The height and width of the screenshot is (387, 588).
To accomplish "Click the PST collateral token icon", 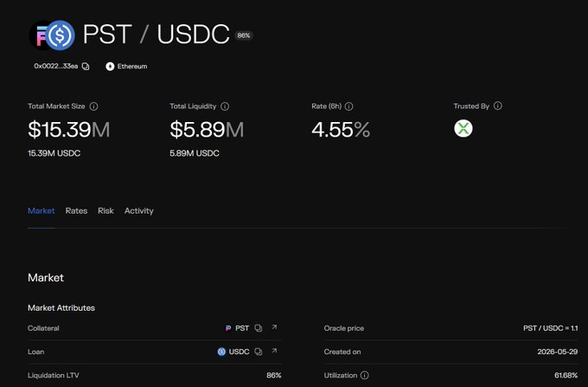I will [228, 328].
